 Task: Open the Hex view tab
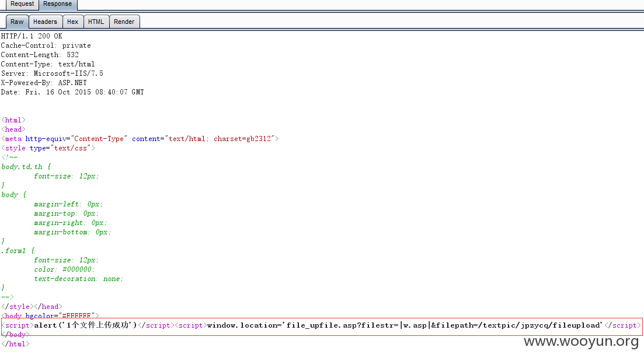73,22
